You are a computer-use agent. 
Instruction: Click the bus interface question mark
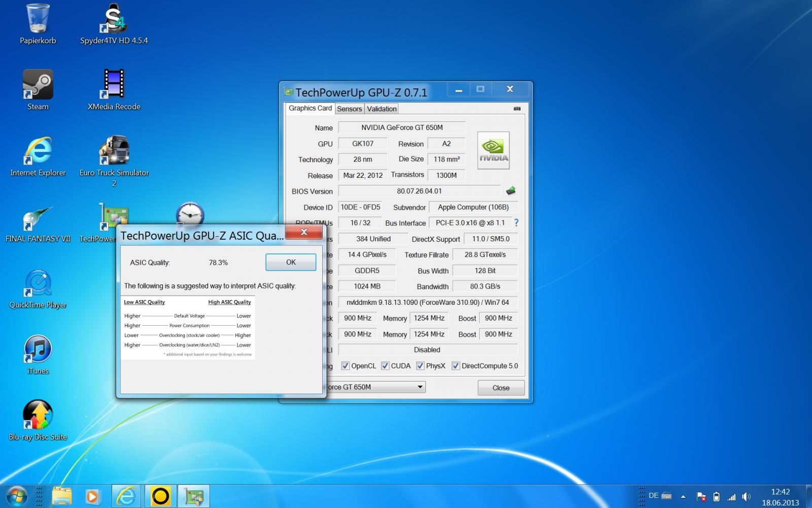pyautogui.click(x=516, y=223)
